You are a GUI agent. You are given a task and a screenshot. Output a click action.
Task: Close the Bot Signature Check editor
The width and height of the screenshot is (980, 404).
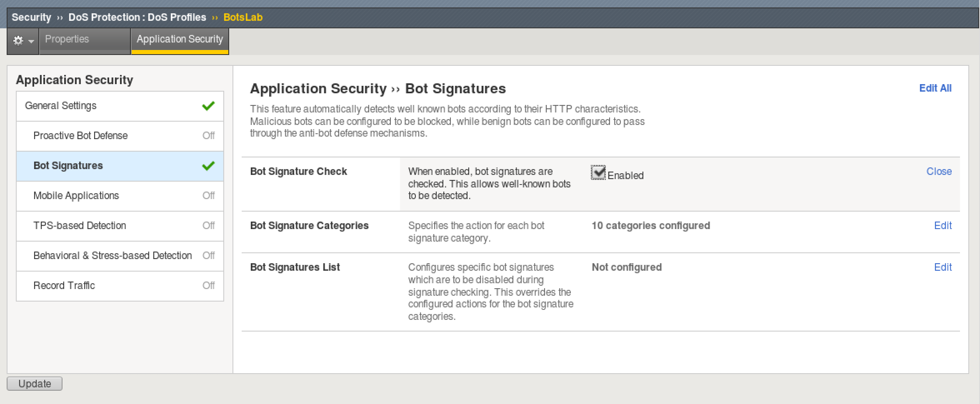[x=939, y=172]
